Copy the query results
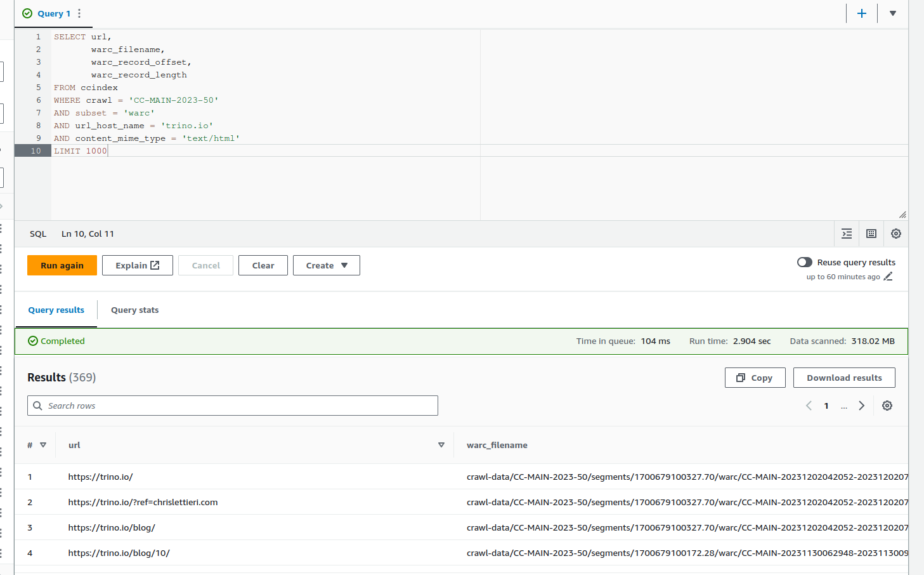The width and height of the screenshot is (924, 575). point(755,378)
